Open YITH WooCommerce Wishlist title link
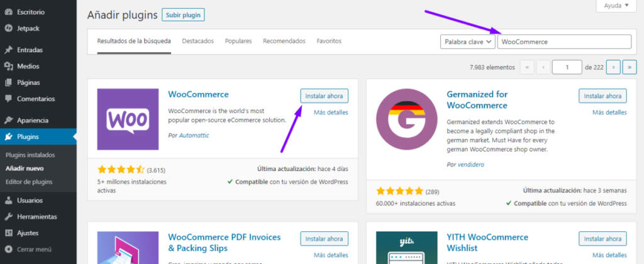 coord(487,243)
